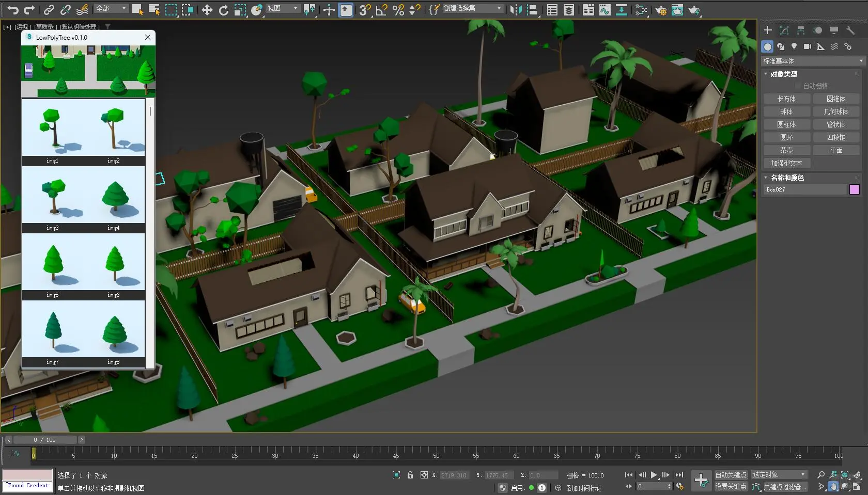Open the Render Setup teapot icon

[660, 10]
